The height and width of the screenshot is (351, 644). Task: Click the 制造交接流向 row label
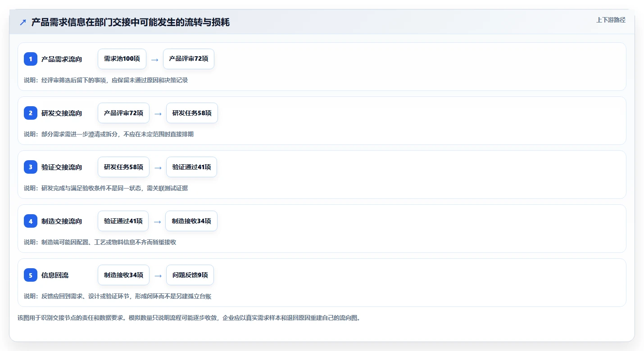62,221
